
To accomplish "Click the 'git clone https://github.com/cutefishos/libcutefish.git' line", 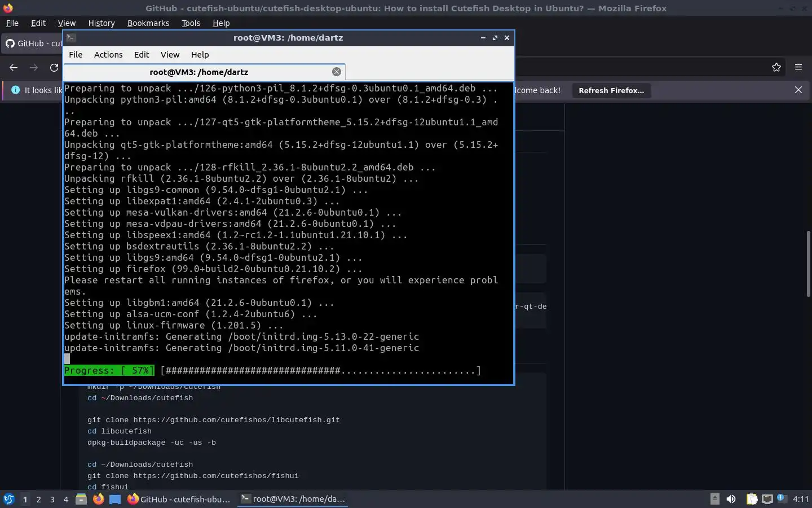I will click(214, 420).
